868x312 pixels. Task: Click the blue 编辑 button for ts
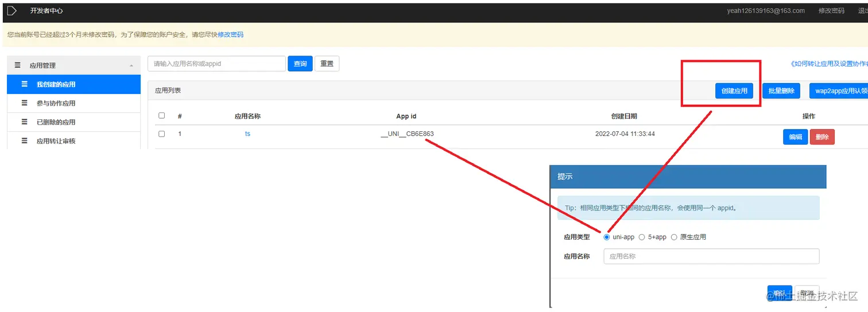pyautogui.click(x=795, y=137)
